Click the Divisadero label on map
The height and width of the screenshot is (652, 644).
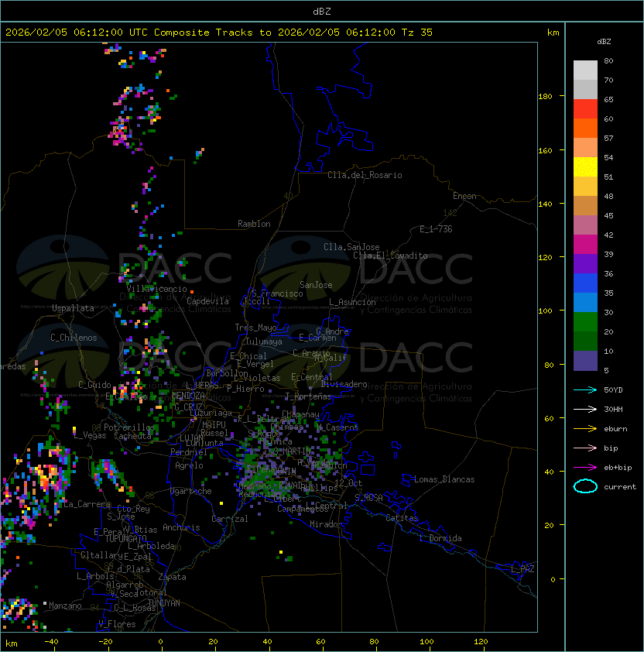coord(344,384)
